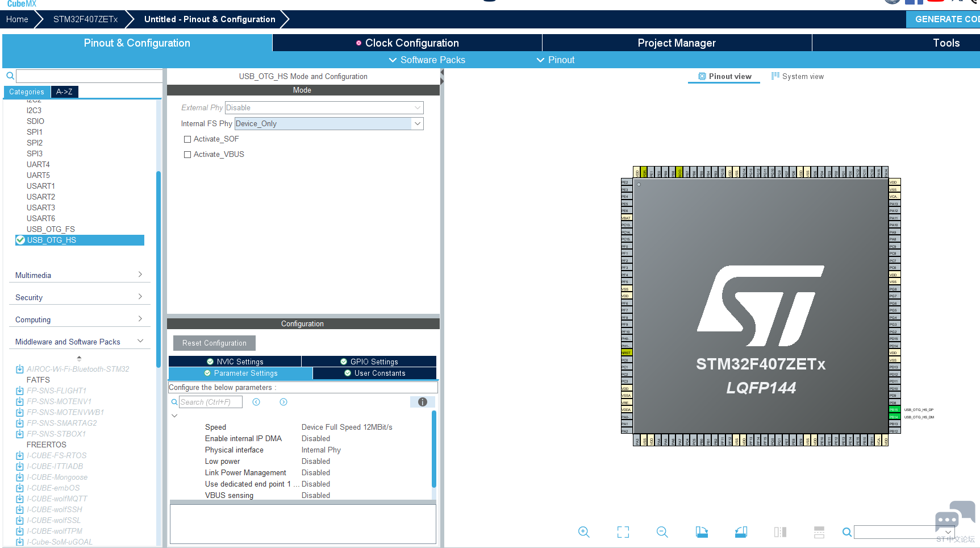The width and height of the screenshot is (980, 548).
Task: Click download icon for FP-SNS-STBOX1
Action: [20, 434]
